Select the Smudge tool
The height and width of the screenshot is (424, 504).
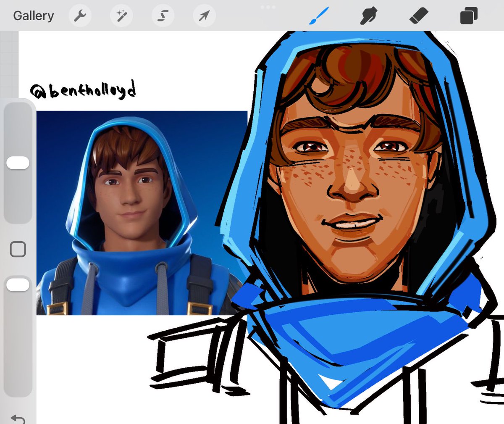coord(369,16)
